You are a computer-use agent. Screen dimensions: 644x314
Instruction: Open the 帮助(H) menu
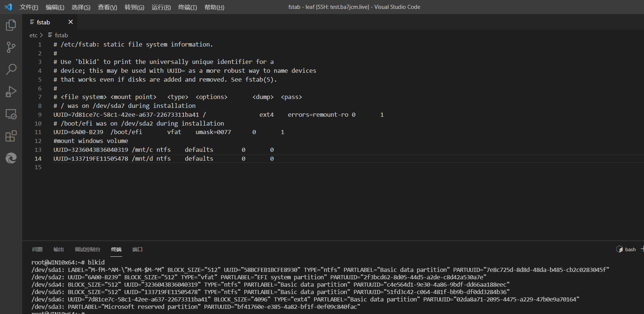coord(214,7)
